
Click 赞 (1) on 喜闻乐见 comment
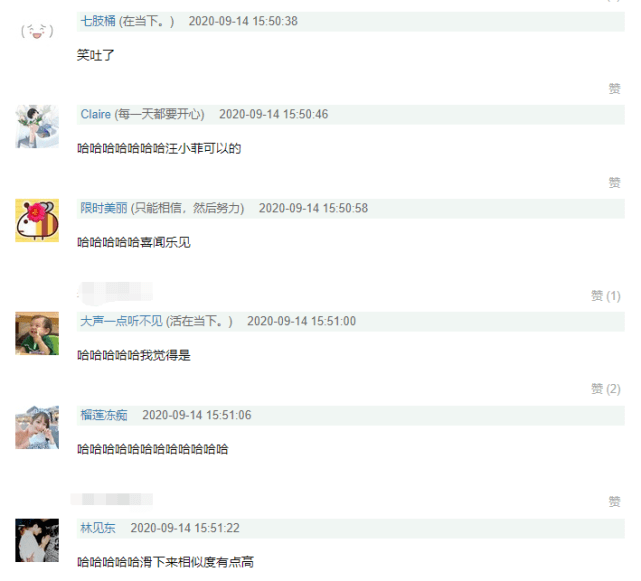(606, 296)
